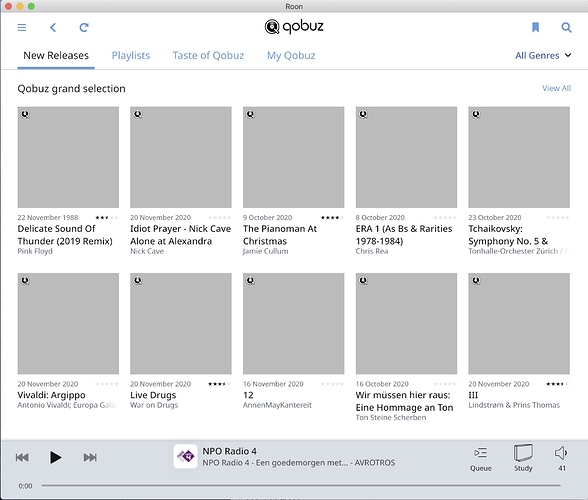Click the Antonio Vivaldi; Europa Galante artist text
Image resolution: width=588 pixels, height=500 pixels.
click(x=68, y=405)
